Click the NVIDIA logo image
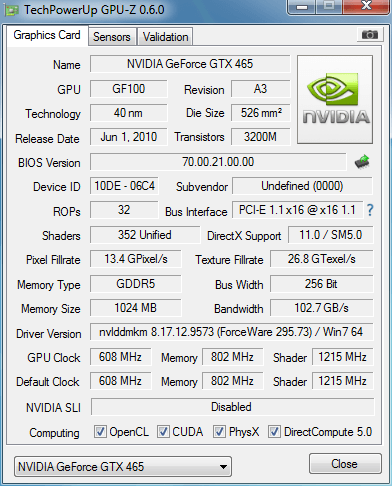Image resolution: width=392 pixels, height=486 pixels. pos(335,100)
